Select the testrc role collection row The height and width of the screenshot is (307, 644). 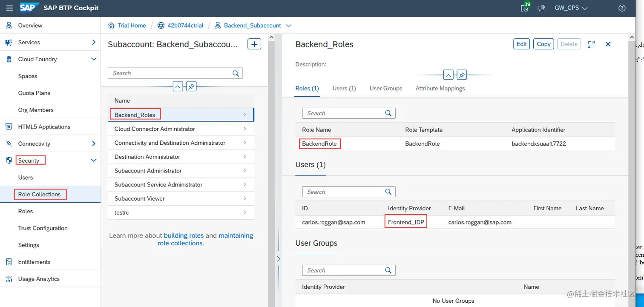point(181,212)
